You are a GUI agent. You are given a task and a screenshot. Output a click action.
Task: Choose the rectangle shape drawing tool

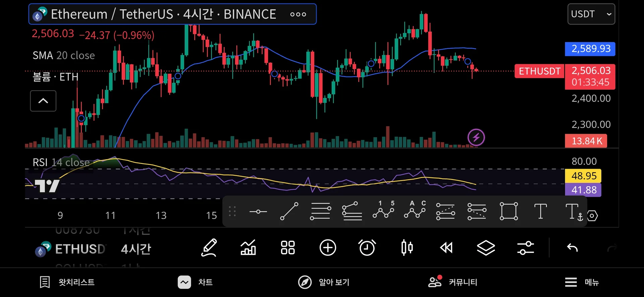pos(508,212)
